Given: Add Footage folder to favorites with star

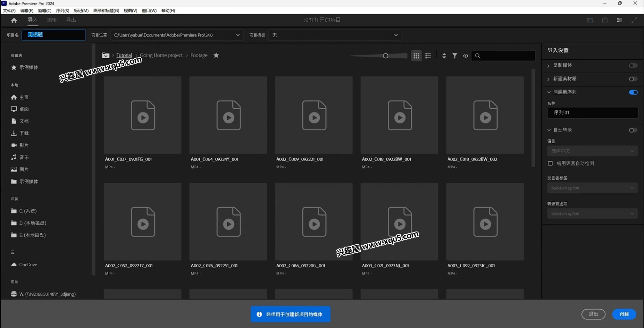Looking at the screenshot, I should pos(216,55).
